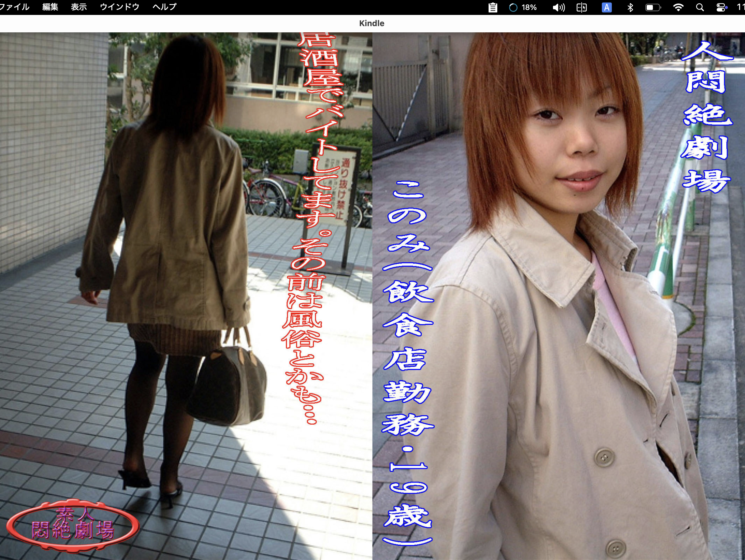Viewport: 745px width, 560px height.
Task: Open the volume control icon
Action: click(559, 7)
